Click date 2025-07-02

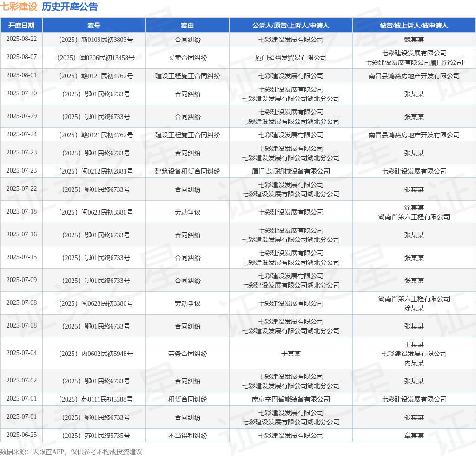(21, 380)
